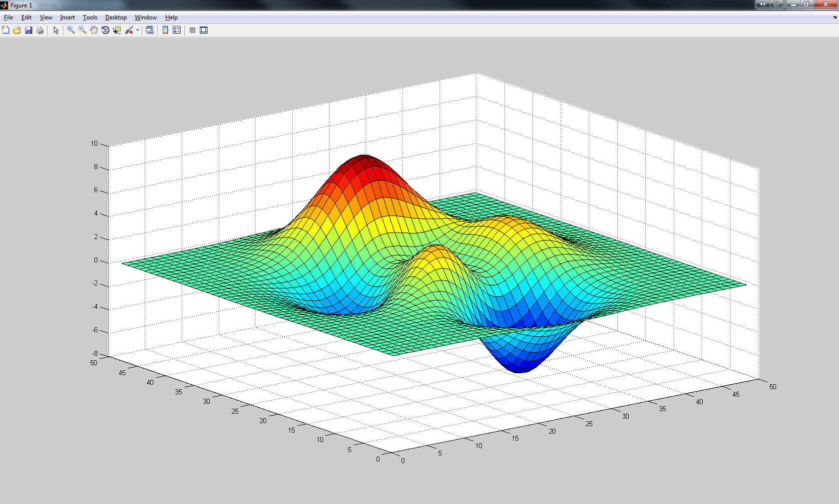Image resolution: width=839 pixels, height=504 pixels.
Task: Toggle the Edit Plot arrow pointer
Action: 56,30
